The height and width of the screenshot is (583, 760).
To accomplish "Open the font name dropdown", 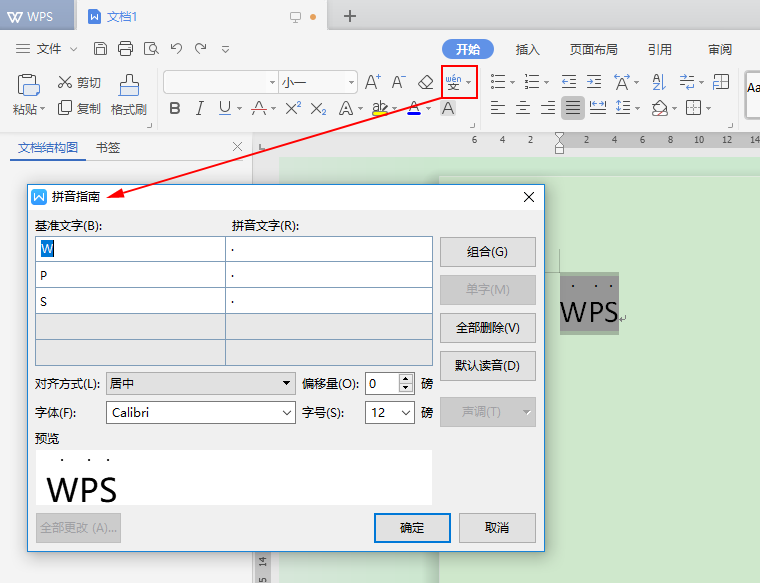I will [272, 82].
